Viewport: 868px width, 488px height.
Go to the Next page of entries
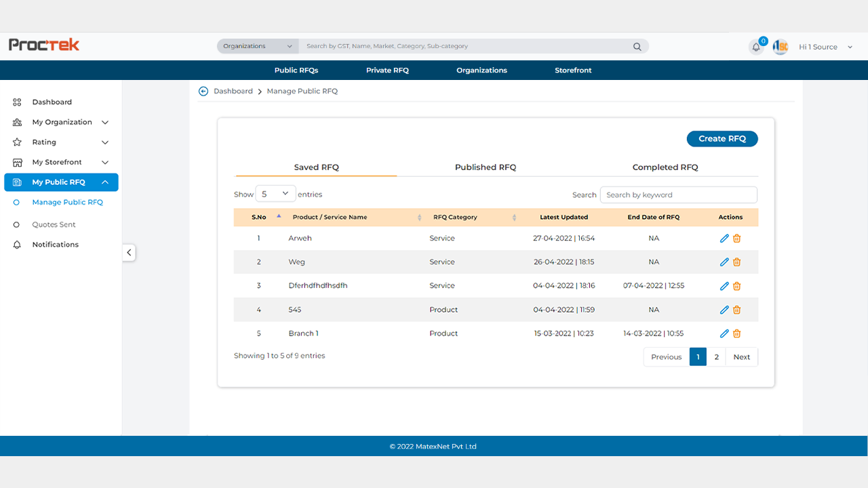741,357
